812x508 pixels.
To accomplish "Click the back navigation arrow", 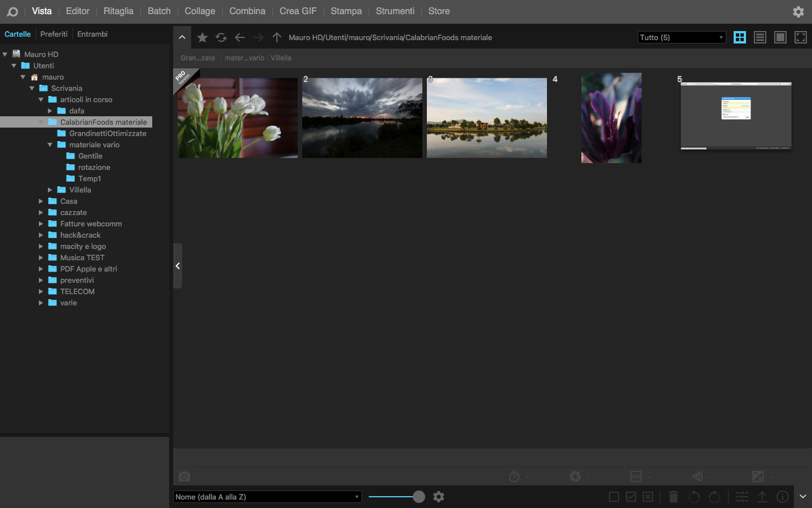I will 240,38.
